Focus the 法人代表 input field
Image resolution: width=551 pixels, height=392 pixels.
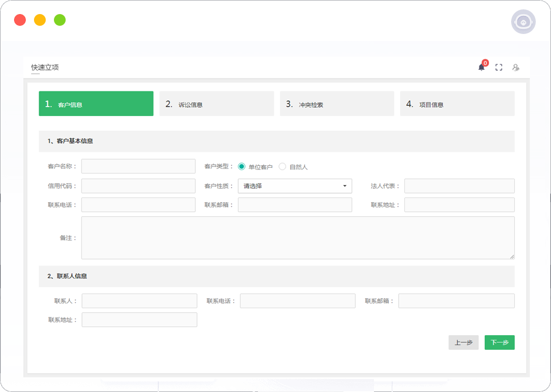tap(460, 186)
